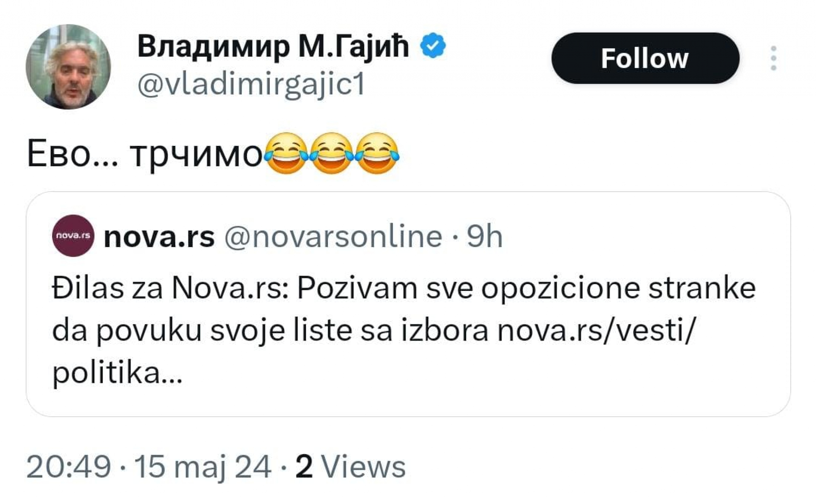Click the last laughing-crying emoji
Viewport: 816px width, 504px height.
[377, 153]
